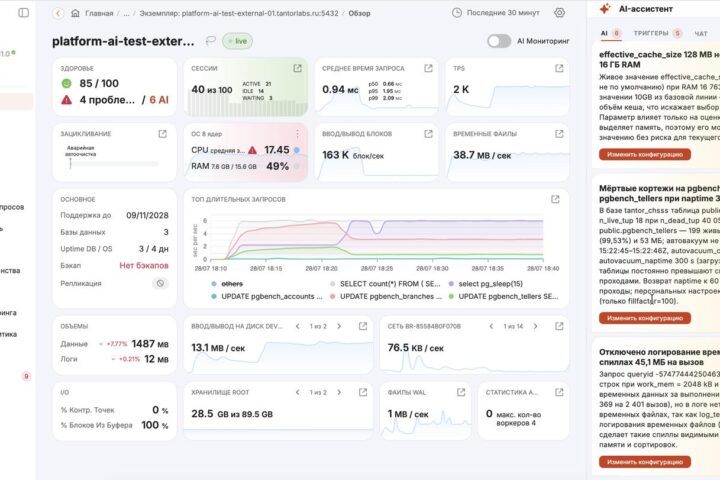Switch to the Триггеры tab
This screenshot has width=720, height=480.
(658, 33)
